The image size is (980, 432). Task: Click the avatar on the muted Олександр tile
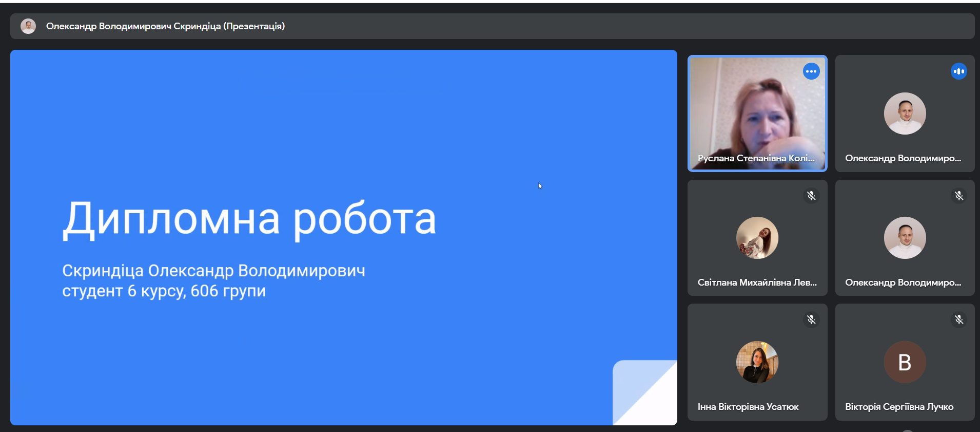pyautogui.click(x=905, y=238)
